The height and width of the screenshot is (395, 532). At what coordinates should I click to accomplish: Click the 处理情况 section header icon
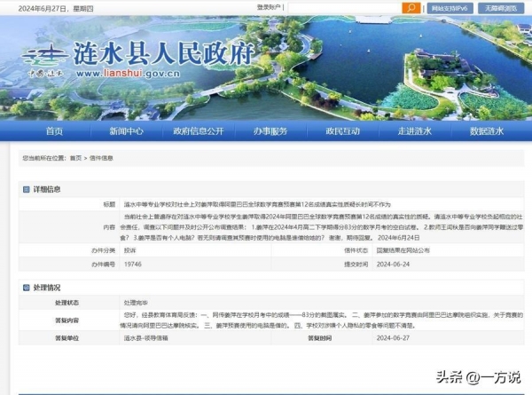click(x=27, y=288)
